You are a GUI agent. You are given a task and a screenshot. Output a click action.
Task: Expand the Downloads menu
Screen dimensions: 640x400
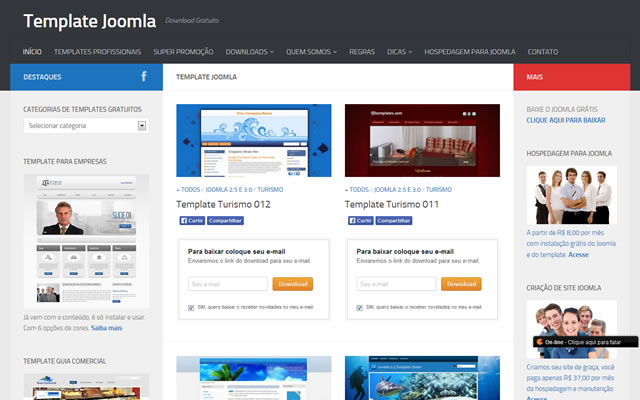point(249,52)
